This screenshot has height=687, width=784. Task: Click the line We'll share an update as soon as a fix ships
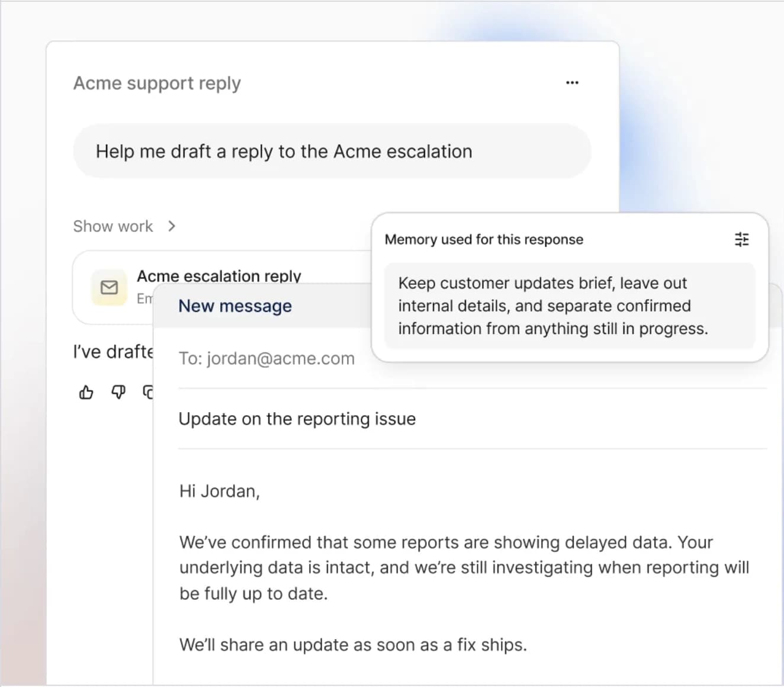click(x=353, y=644)
